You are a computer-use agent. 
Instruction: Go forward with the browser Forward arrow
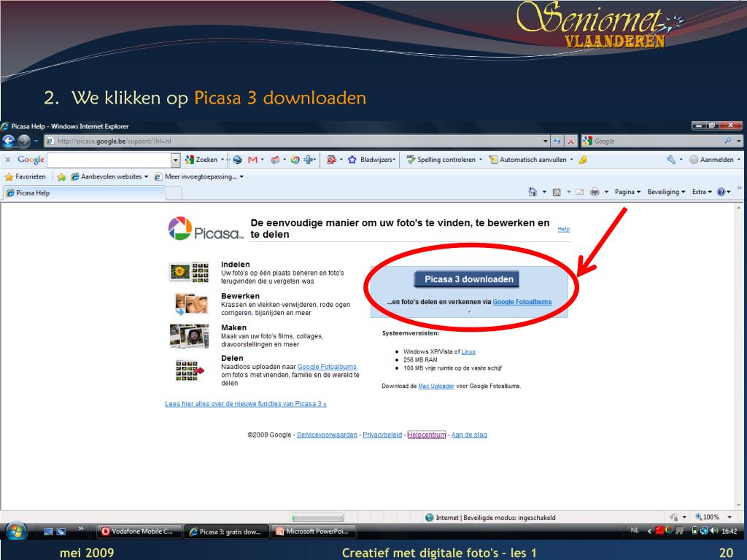24,141
